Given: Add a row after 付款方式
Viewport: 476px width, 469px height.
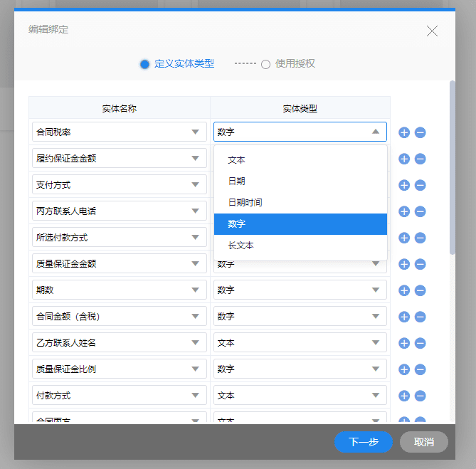Looking at the screenshot, I should coord(404,396).
